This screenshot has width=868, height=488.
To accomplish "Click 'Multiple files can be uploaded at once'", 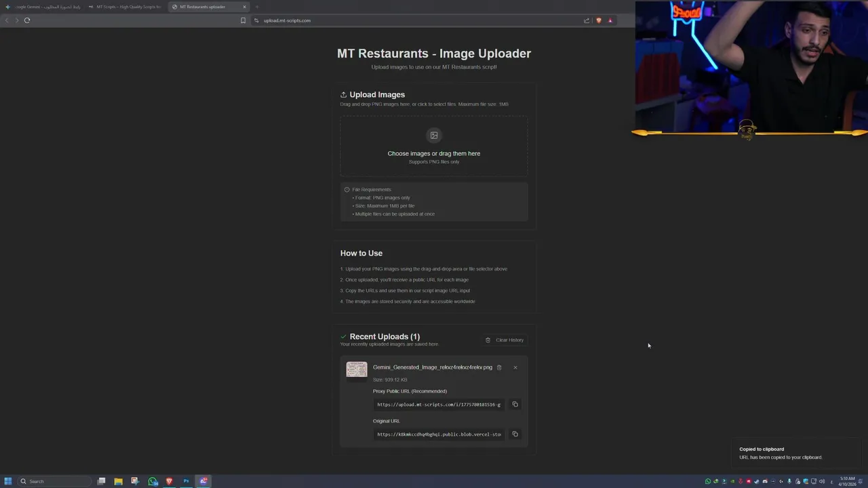I will pos(393,214).
